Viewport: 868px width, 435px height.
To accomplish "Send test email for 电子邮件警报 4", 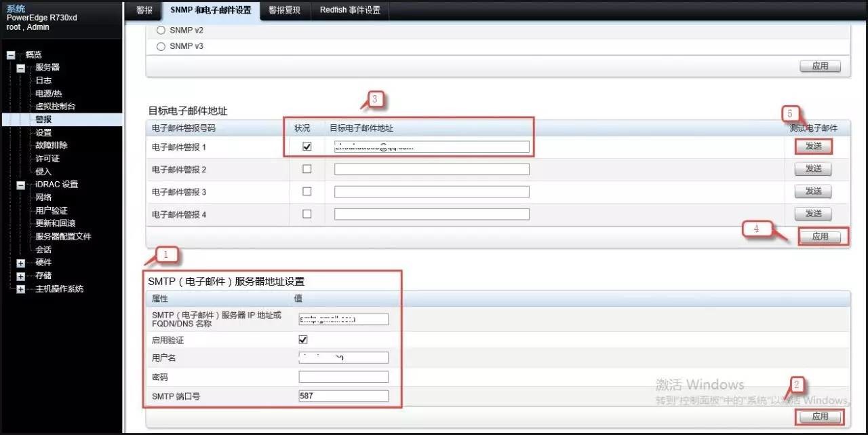I will [813, 214].
